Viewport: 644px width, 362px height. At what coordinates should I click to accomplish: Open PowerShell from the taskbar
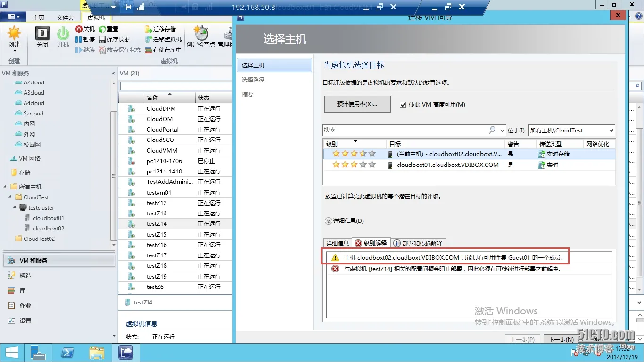click(x=67, y=353)
